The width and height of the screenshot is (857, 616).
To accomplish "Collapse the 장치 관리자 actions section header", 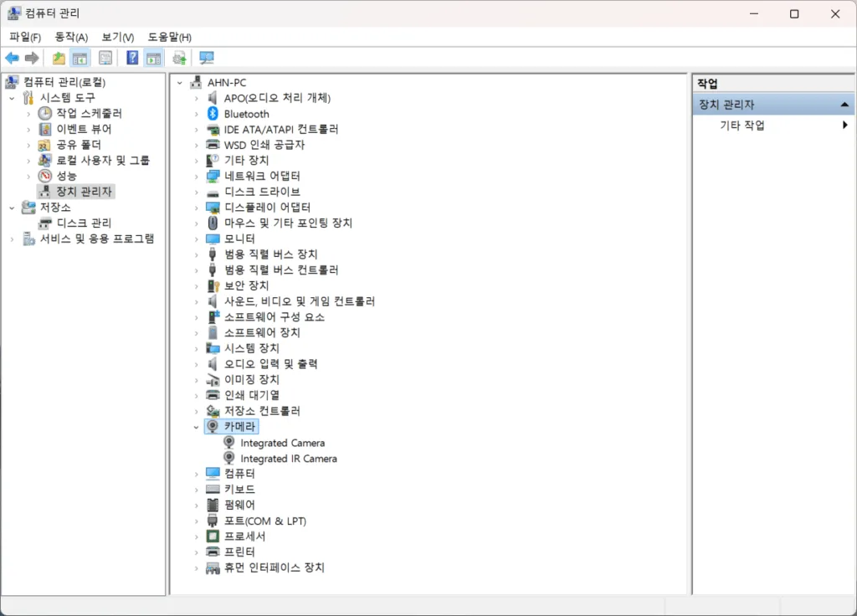I will [x=846, y=105].
